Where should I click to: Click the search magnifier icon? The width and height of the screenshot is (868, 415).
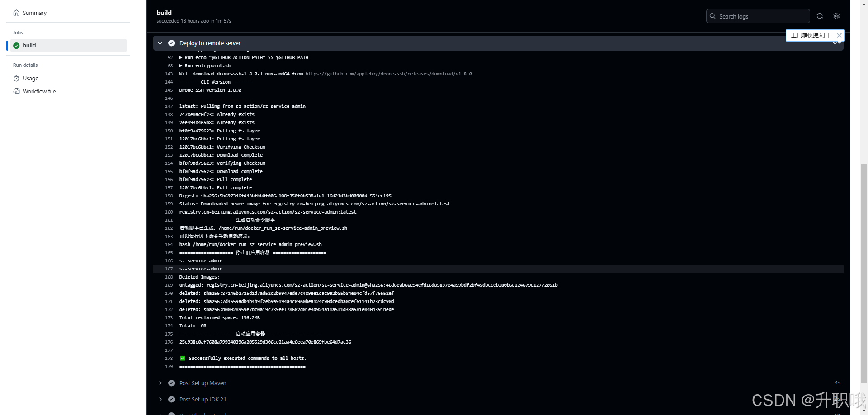(x=712, y=16)
